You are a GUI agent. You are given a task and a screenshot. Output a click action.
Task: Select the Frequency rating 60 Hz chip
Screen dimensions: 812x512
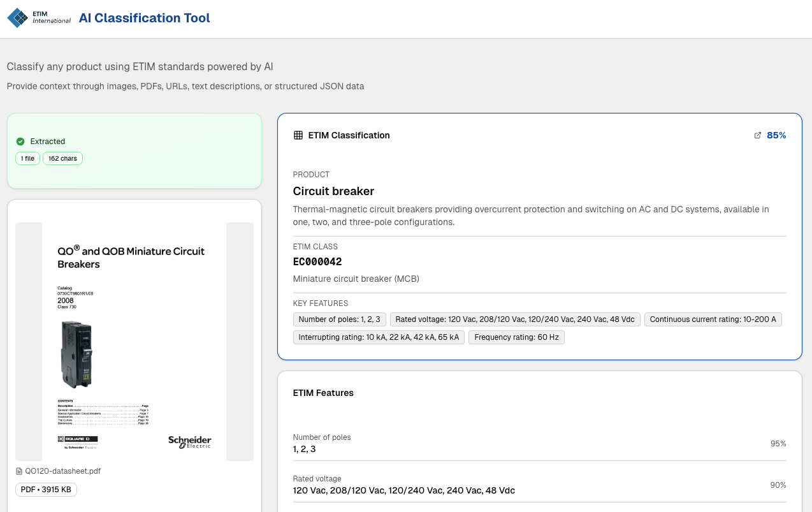click(x=516, y=337)
